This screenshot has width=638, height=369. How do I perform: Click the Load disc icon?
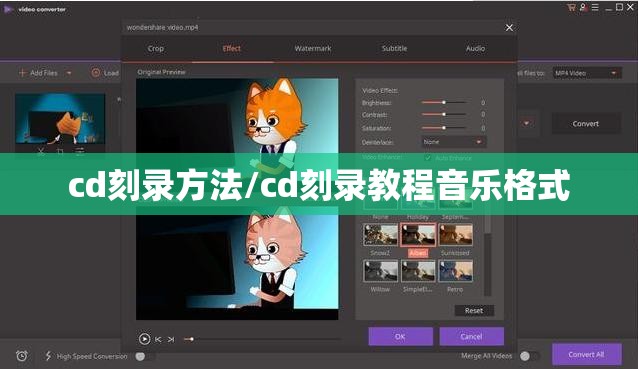coord(96,73)
